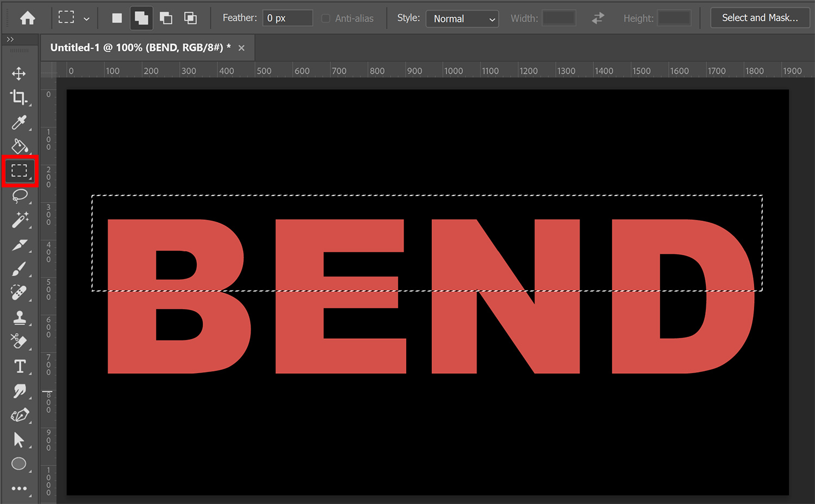815x504 pixels.
Task: Select the Paint Bucket tool
Action: click(x=20, y=147)
